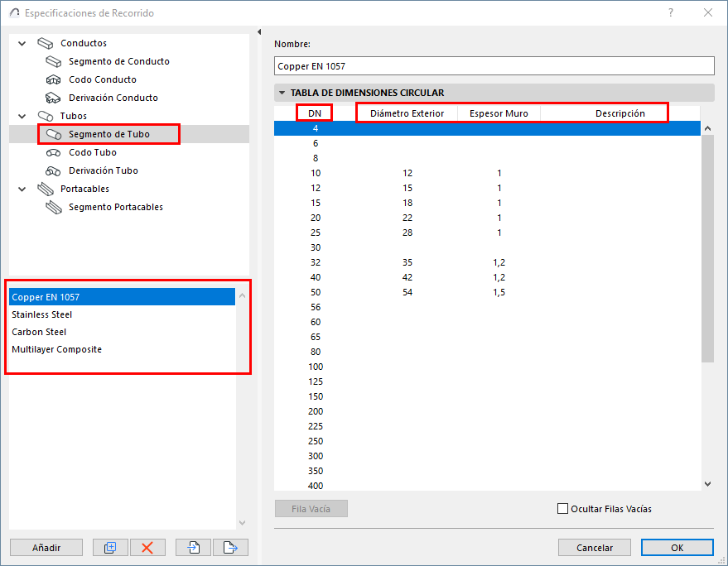This screenshot has height=566, width=728.
Task: Select Stainless Steel specification
Action: pos(122,314)
